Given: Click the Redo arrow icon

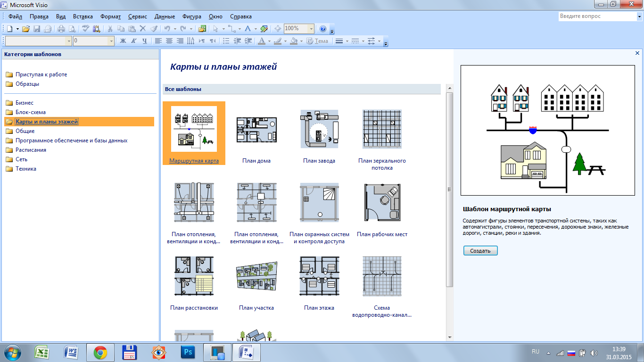Looking at the screenshot, I should [183, 29].
